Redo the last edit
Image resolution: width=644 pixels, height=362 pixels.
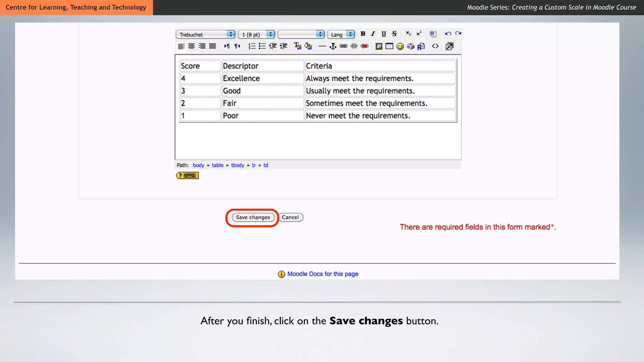point(458,34)
